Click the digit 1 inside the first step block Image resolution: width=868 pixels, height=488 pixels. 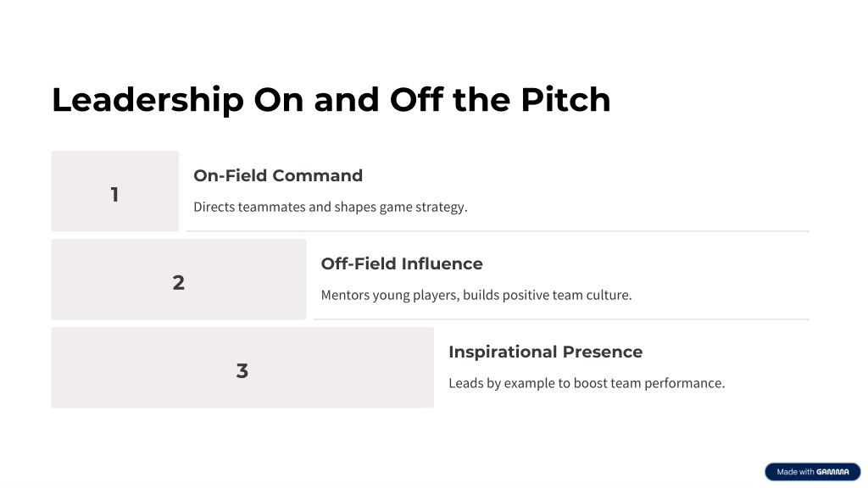[x=114, y=195]
